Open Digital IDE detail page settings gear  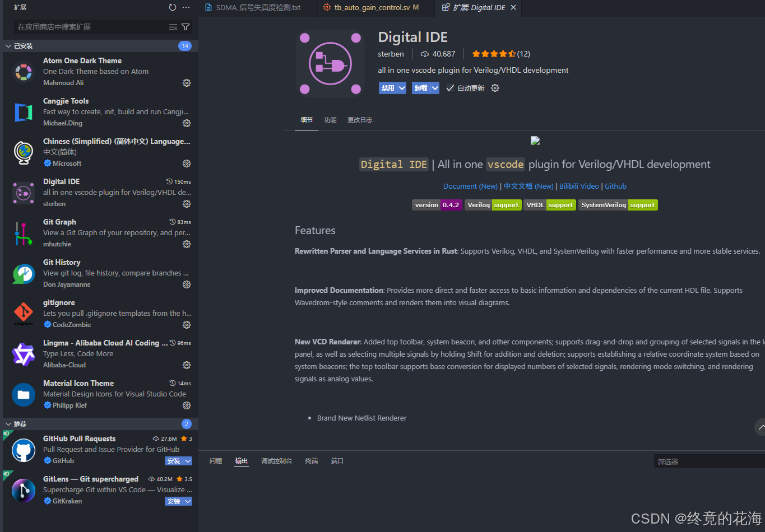[x=495, y=88]
